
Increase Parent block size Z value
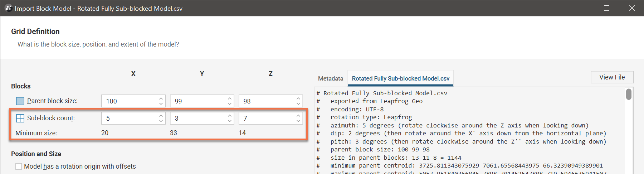click(x=298, y=98)
